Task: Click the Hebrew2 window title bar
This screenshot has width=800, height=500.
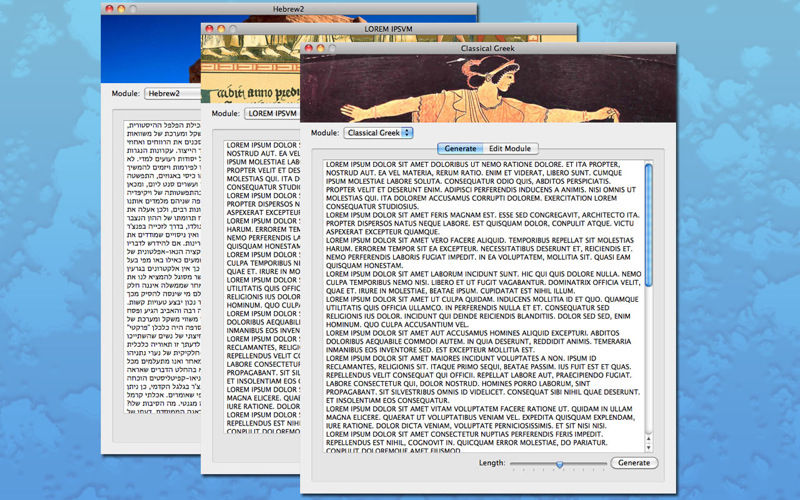Action: point(288,9)
